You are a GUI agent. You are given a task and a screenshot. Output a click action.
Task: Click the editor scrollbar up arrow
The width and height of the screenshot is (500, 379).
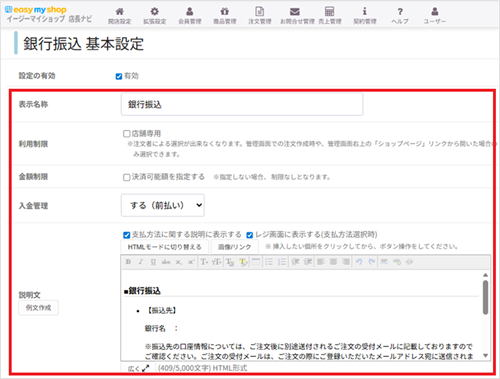click(485, 275)
